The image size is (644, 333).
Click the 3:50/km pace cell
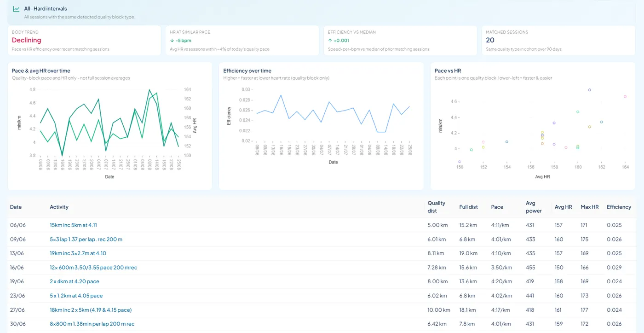pyautogui.click(x=501, y=268)
